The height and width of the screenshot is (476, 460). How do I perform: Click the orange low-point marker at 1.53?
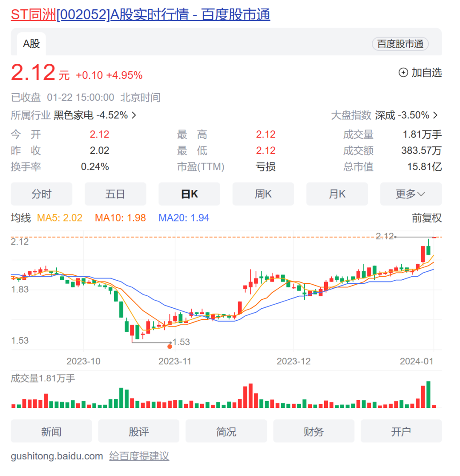coord(170,347)
